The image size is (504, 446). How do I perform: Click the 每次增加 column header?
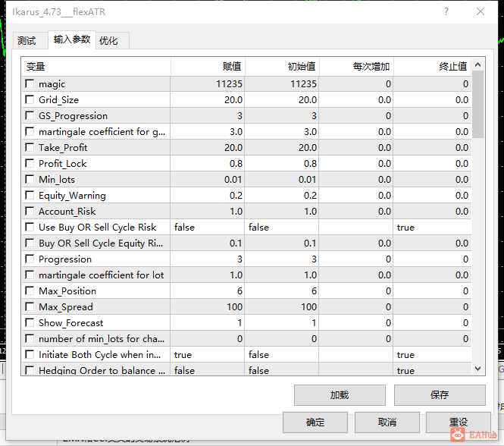click(356, 67)
